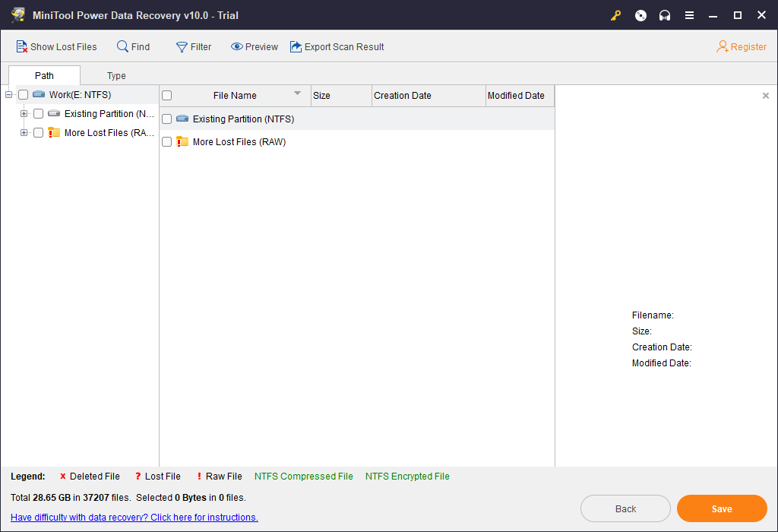
Task: Check Existing Partition (NTFS) row checkbox in list
Action: (x=166, y=119)
